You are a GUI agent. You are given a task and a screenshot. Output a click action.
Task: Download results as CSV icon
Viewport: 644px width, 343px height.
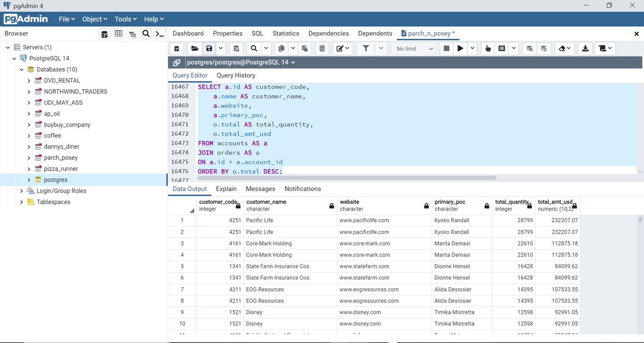(586, 48)
